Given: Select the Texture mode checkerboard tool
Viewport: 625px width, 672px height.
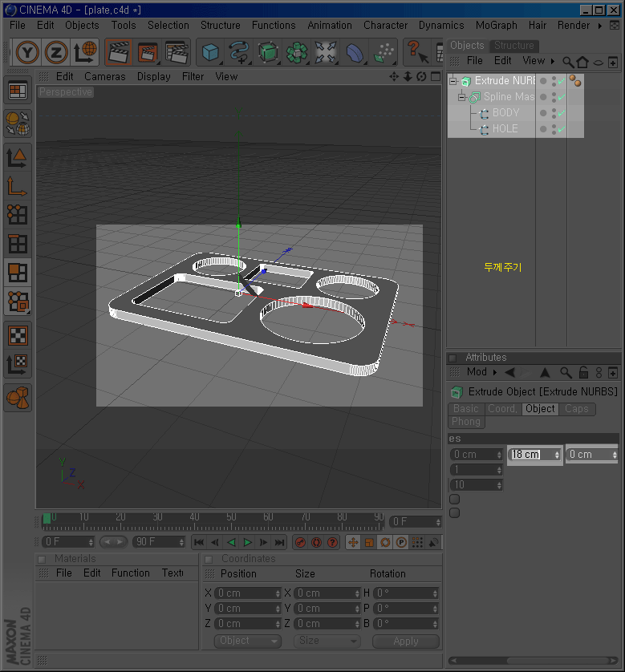Looking at the screenshot, I should point(18,335).
